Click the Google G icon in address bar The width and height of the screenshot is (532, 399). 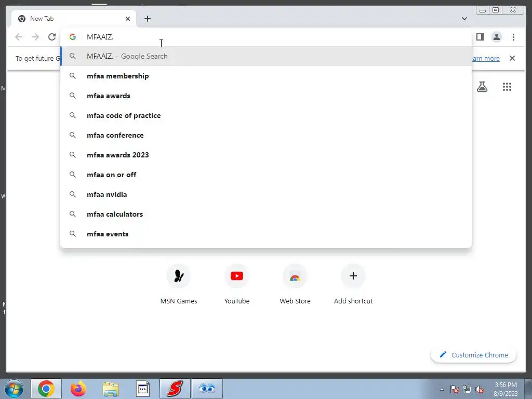73,37
